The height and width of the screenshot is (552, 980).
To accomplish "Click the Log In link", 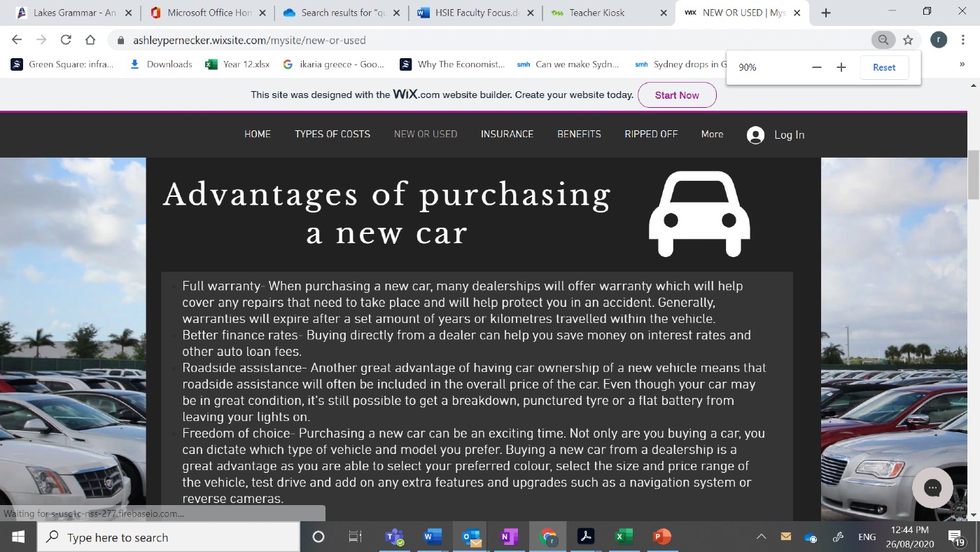I will point(776,134).
